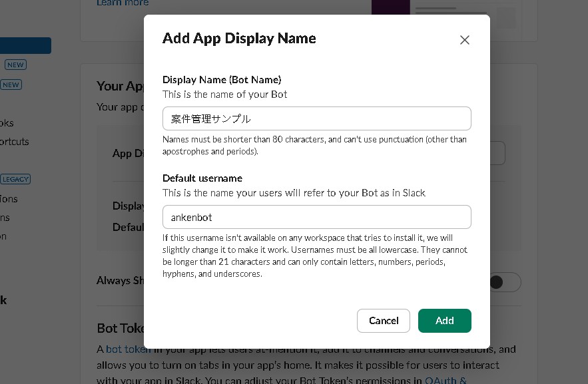Click the first NEW badge in sidebar

click(15, 65)
